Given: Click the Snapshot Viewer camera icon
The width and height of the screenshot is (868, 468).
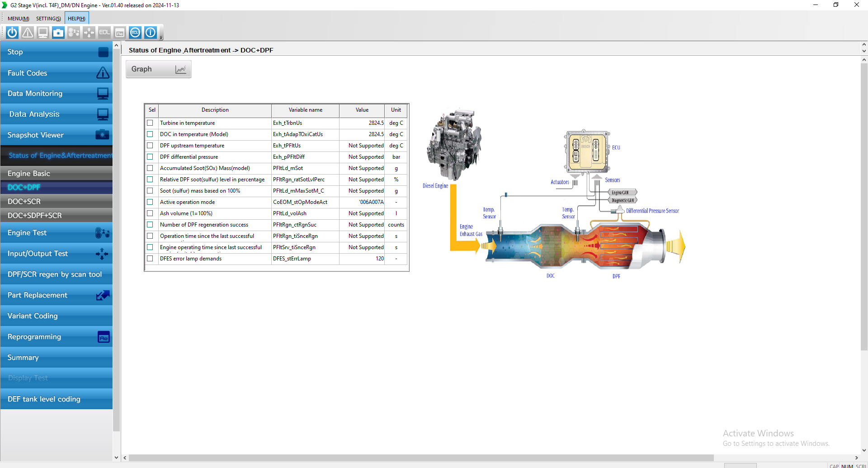Looking at the screenshot, I should point(58,32).
